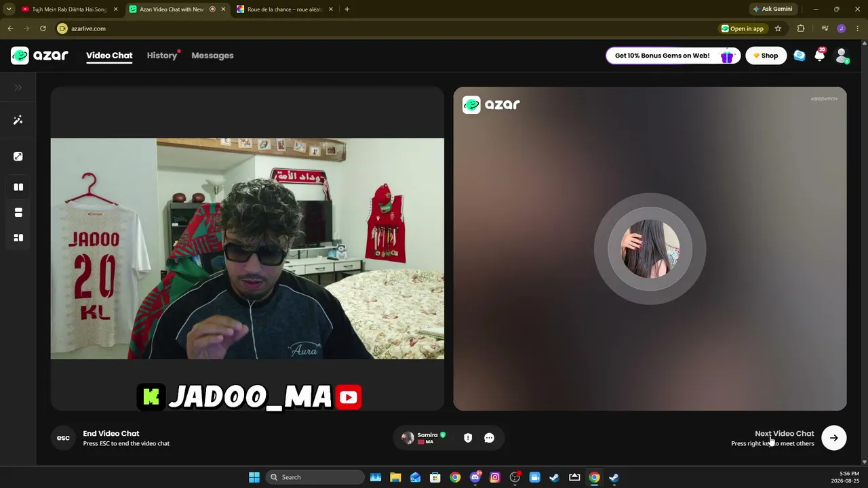Click the Next Video Chat arrow button

[834, 438]
